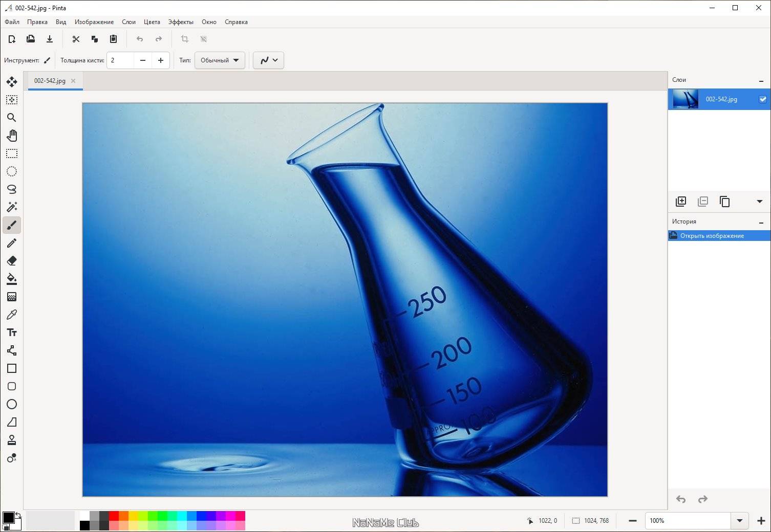Select the Eraser tool
771x532 pixels.
click(x=12, y=261)
